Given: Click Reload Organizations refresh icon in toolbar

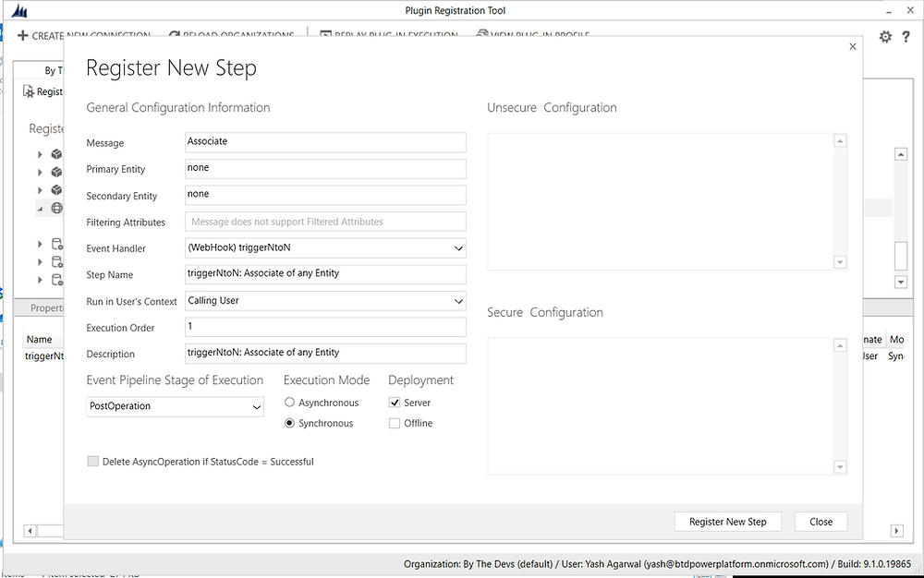Looking at the screenshot, I should coord(175,36).
